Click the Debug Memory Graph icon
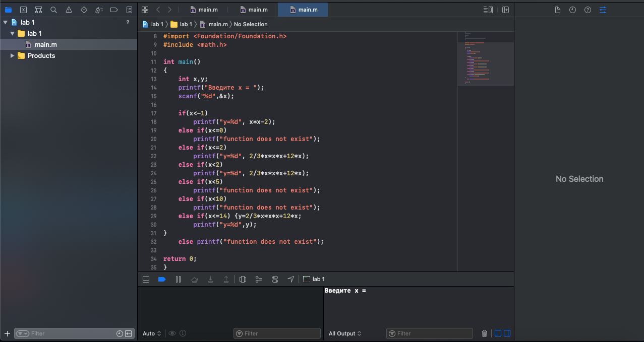 tap(259, 279)
